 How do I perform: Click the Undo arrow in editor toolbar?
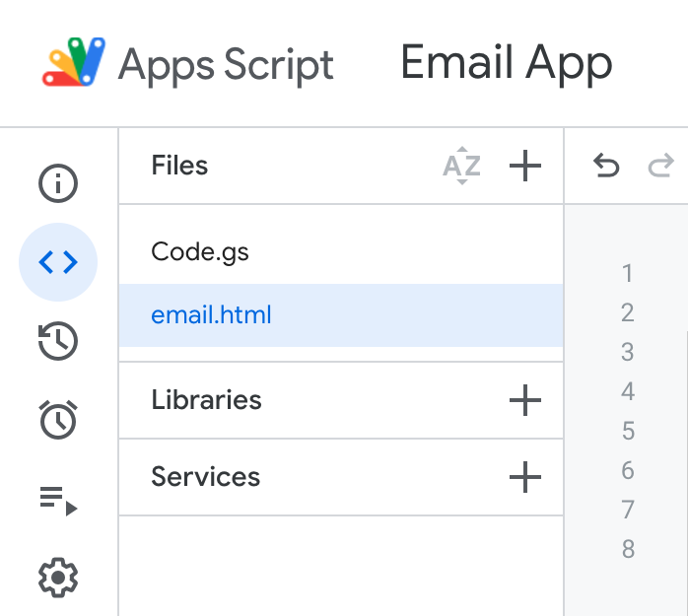tap(606, 166)
